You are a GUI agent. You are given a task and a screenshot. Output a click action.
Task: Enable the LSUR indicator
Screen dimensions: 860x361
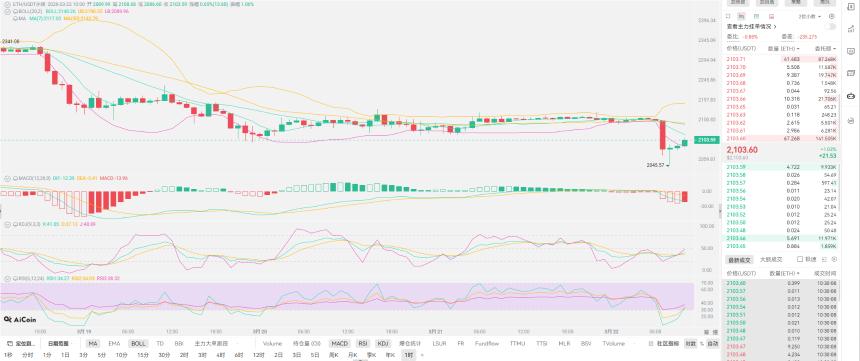pyautogui.click(x=439, y=343)
